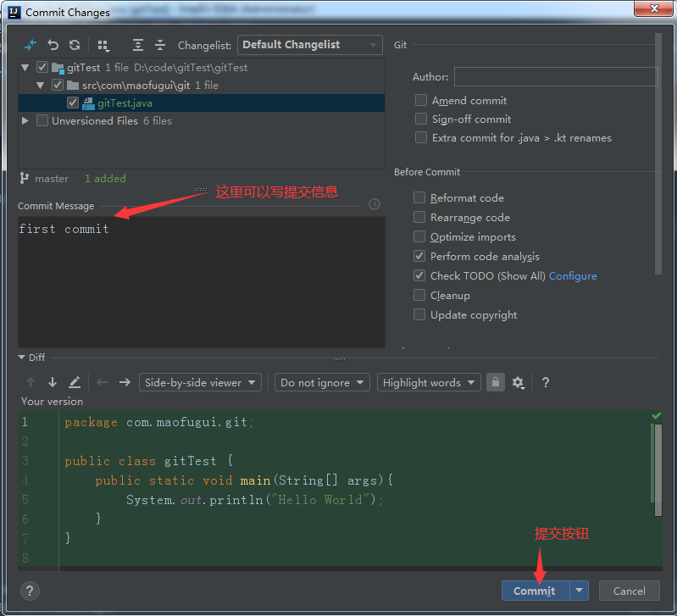Click the 'public class gitTest {' code line

[x=149, y=461]
